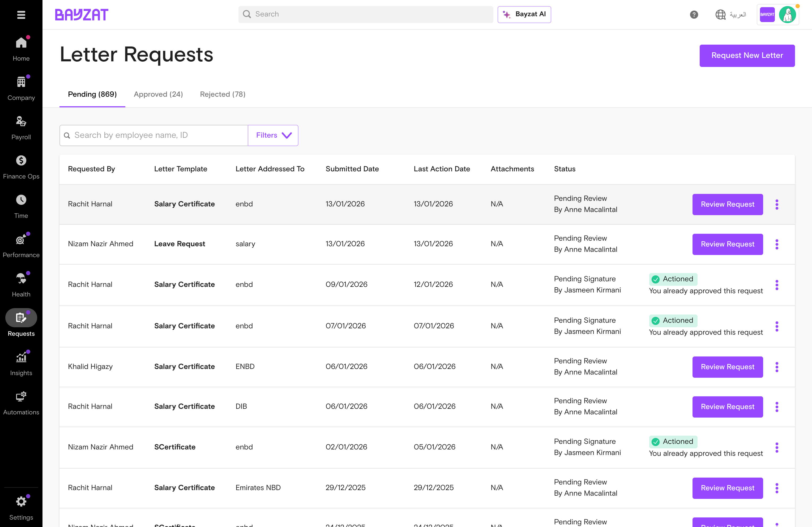The height and width of the screenshot is (527, 812).
Task: Click the employee name, ID search box
Action: pos(153,135)
